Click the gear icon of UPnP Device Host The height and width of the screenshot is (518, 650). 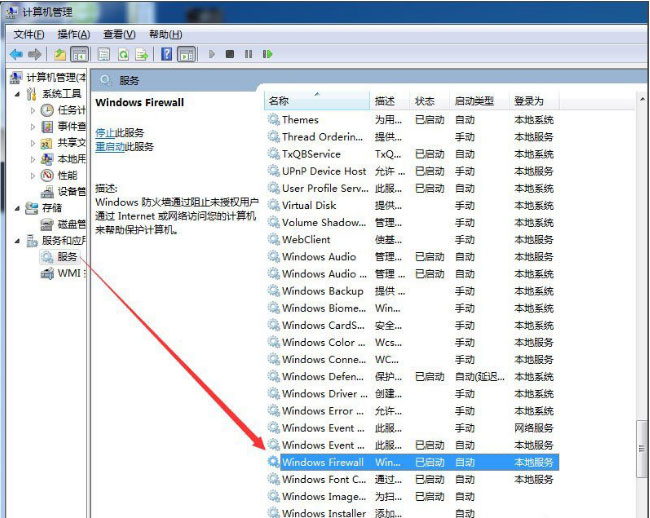(274, 171)
